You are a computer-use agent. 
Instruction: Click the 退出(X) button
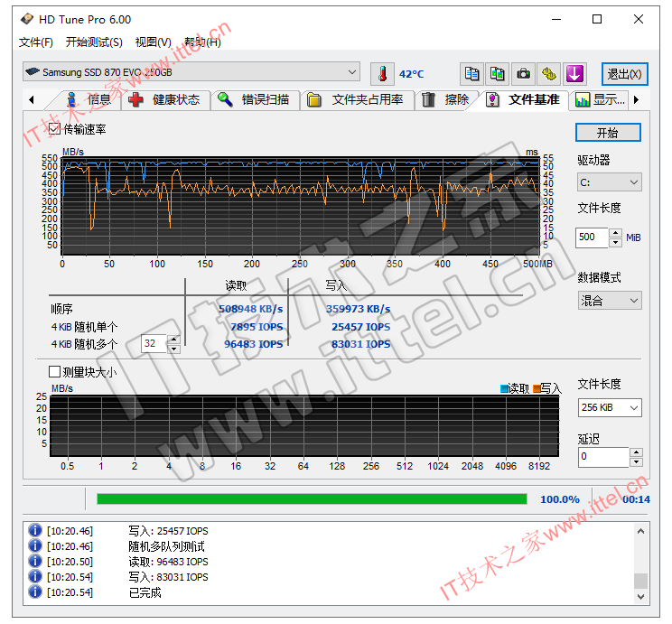tap(625, 74)
